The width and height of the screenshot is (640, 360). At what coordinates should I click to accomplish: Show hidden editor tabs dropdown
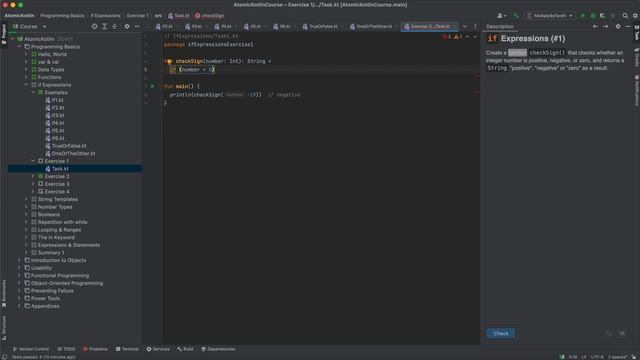(x=464, y=27)
